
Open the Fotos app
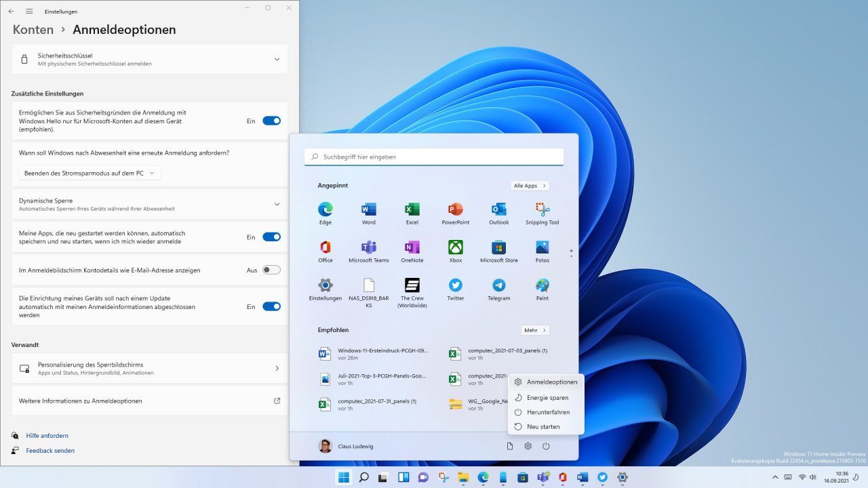(x=542, y=251)
